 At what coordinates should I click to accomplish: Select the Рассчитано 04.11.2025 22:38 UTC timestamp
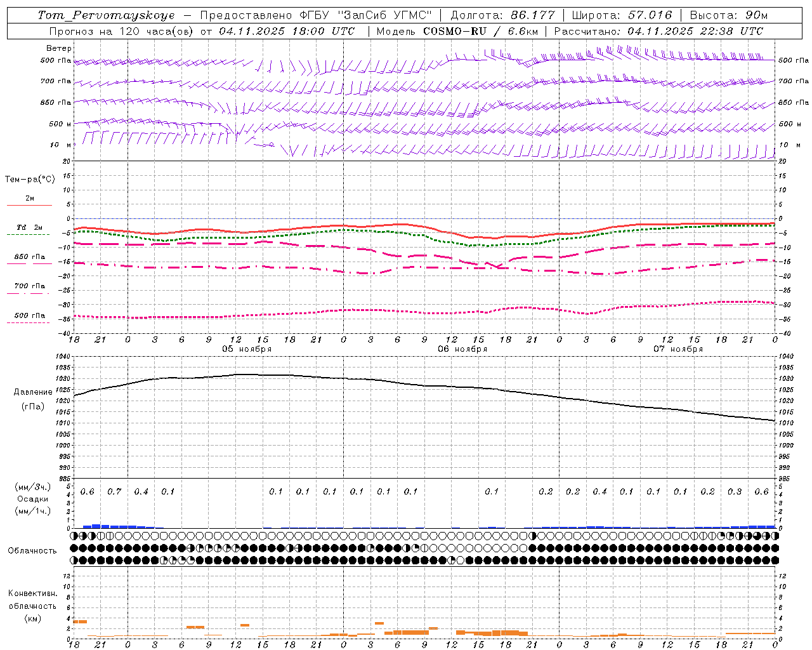[x=658, y=31]
